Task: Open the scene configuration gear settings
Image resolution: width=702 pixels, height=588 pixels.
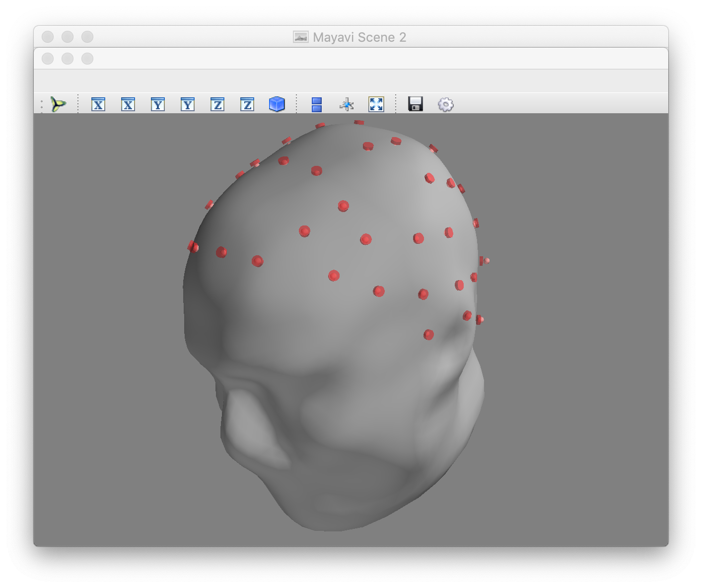Action: click(x=445, y=104)
